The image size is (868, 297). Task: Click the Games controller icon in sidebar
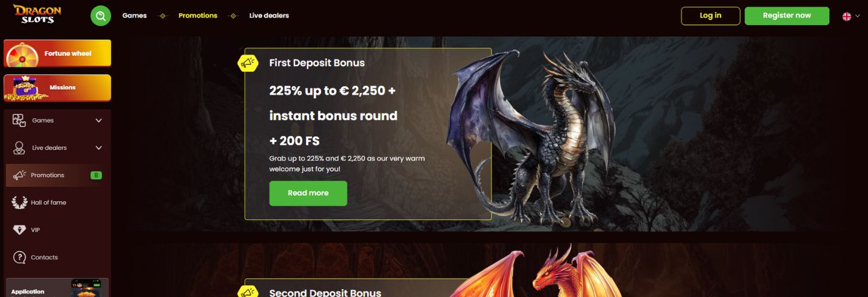pyautogui.click(x=19, y=120)
